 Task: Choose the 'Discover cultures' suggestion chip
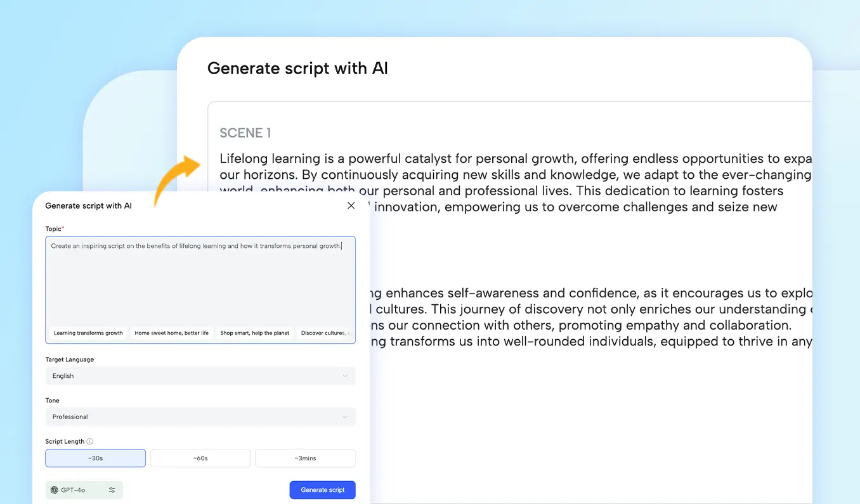(x=324, y=333)
